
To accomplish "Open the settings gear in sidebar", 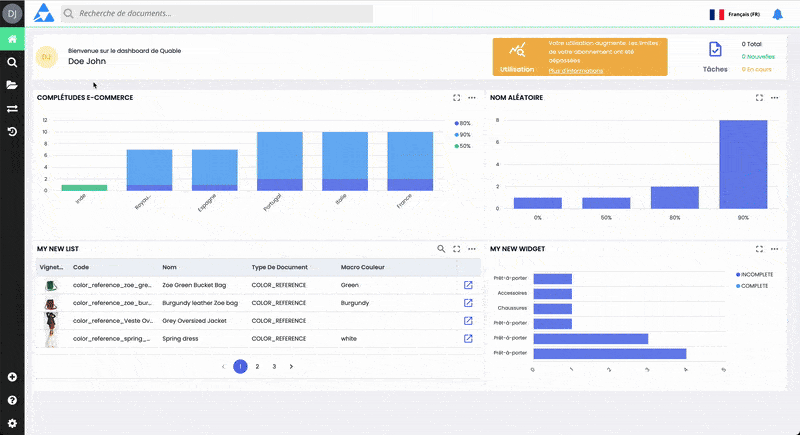I will (x=12, y=423).
